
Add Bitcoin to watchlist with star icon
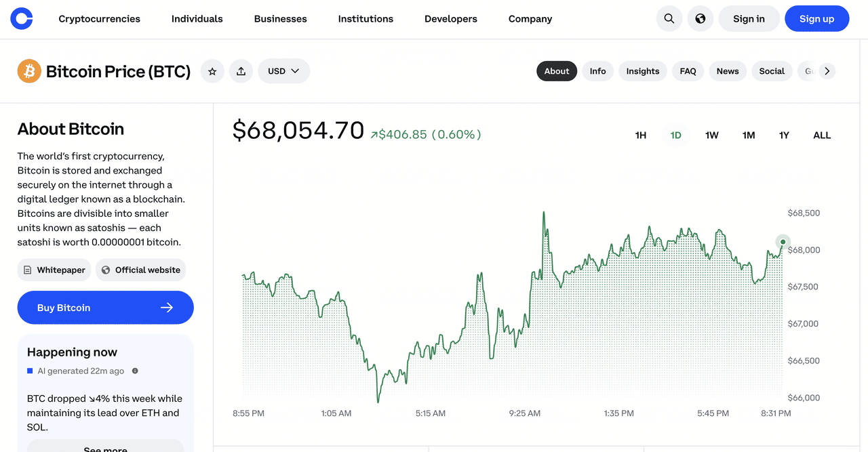point(212,71)
